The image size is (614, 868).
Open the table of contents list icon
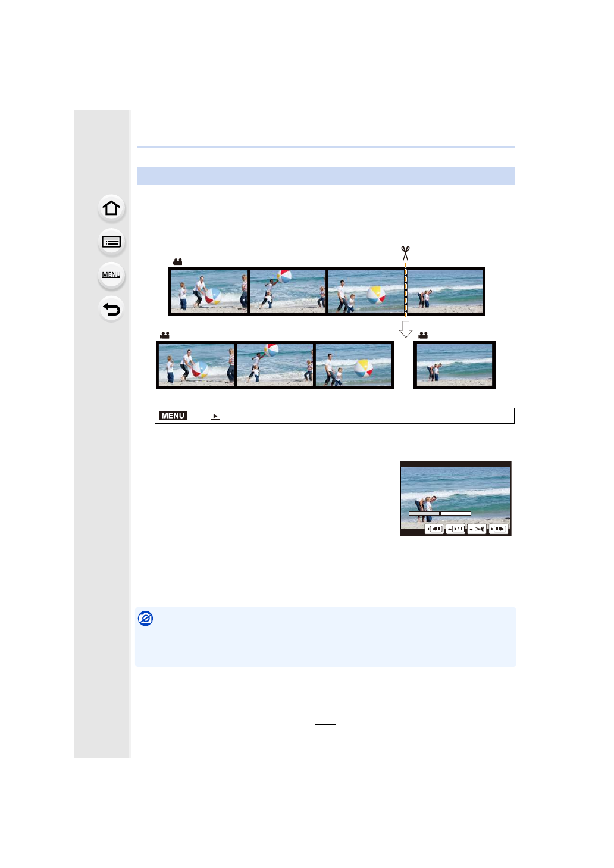click(x=111, y=242)
